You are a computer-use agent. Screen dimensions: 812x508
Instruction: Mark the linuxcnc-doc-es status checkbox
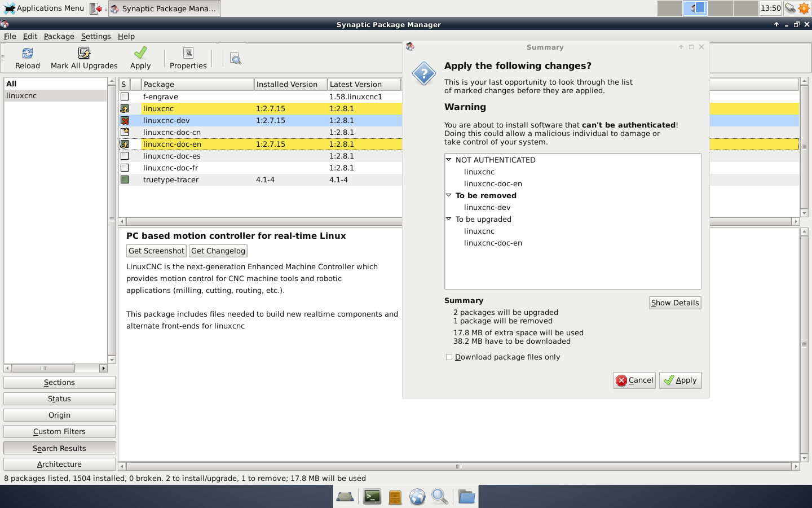(125, 156)
